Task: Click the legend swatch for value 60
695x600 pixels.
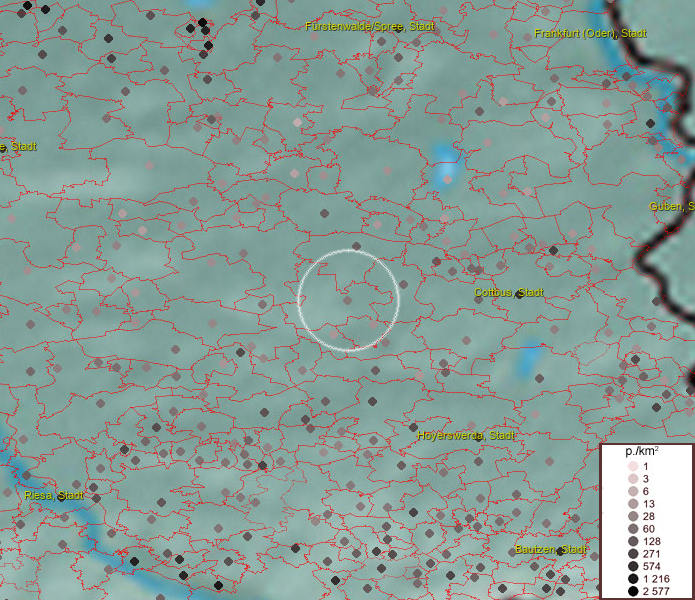Action: [633, 528]
